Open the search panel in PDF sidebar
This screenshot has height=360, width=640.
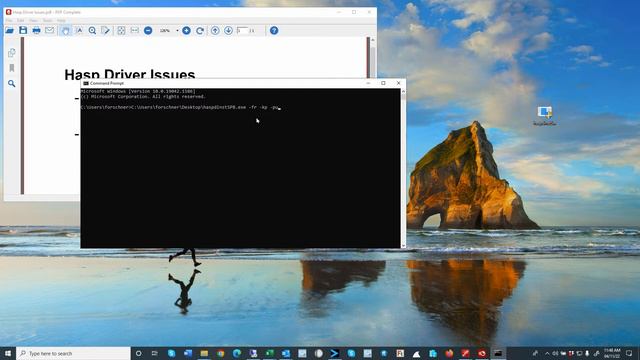pyautogui.click(x=11, y=83)
